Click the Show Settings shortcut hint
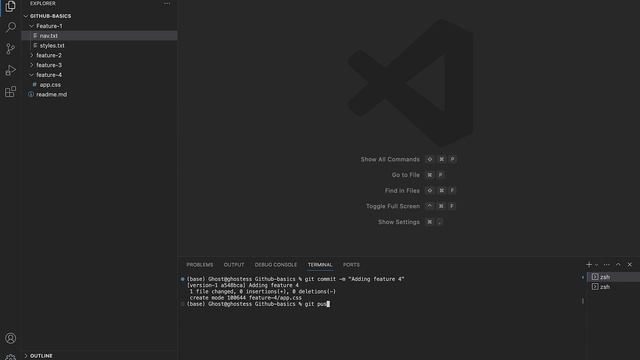Viewport: 640px width, 360px height. [411, 222]
